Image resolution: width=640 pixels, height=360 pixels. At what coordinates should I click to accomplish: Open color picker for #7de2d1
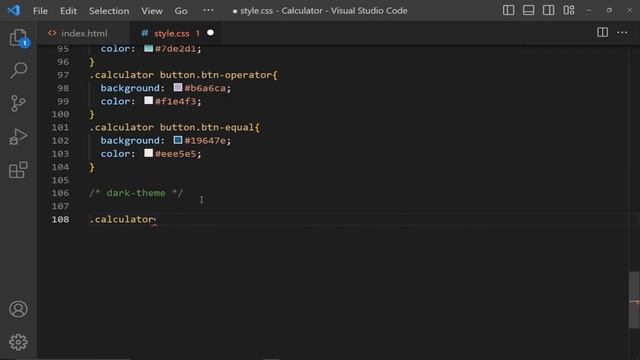[148, 49]
